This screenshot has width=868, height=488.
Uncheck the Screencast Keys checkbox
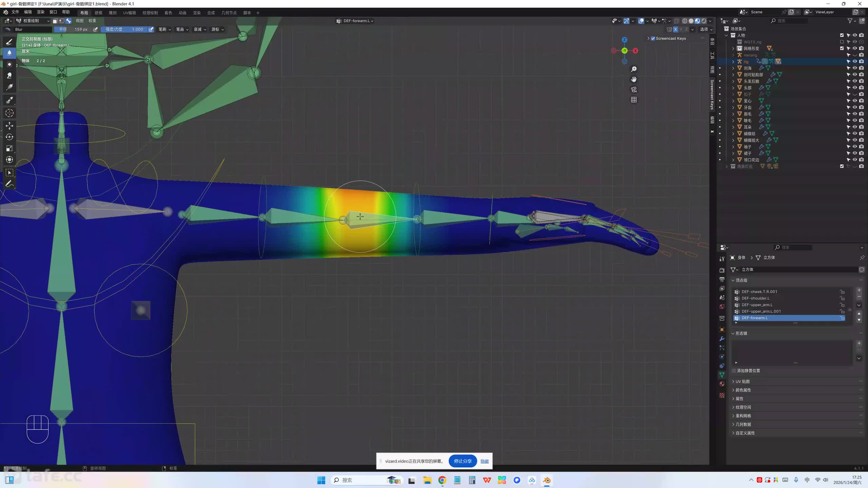point(653,38)
